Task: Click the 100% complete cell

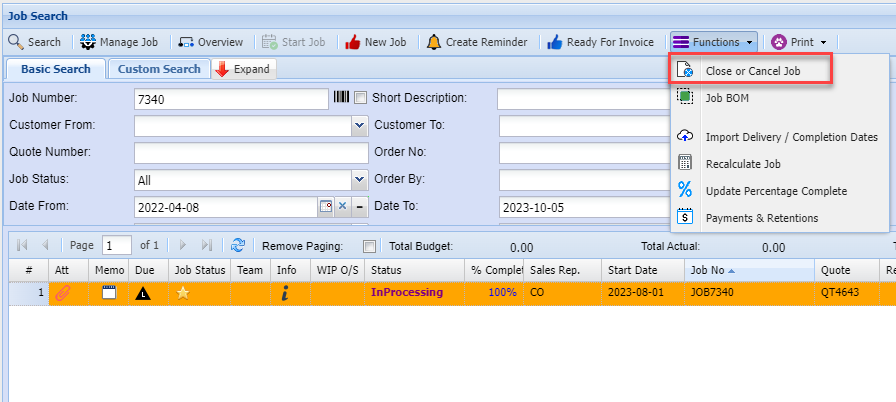Action: 494,293
